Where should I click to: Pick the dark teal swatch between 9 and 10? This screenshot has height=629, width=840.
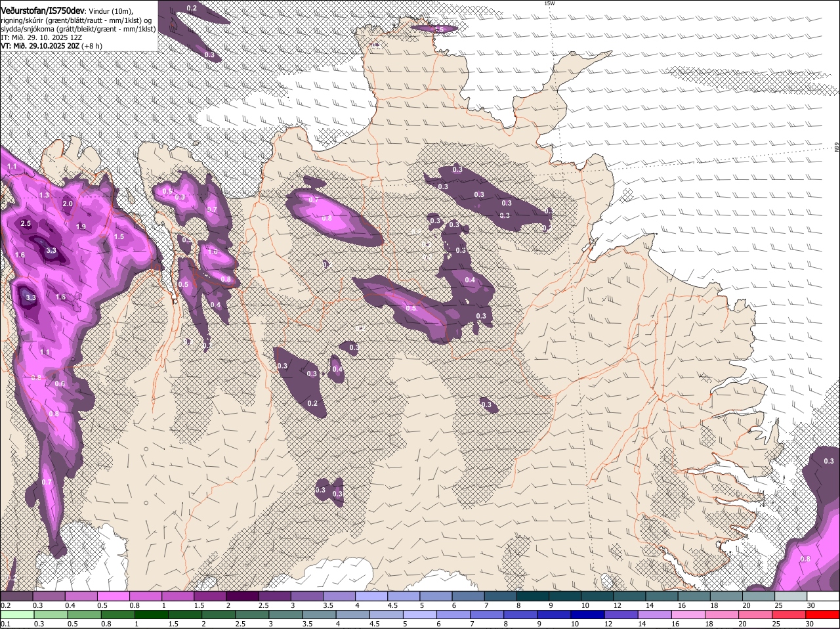tap(565, 596)
